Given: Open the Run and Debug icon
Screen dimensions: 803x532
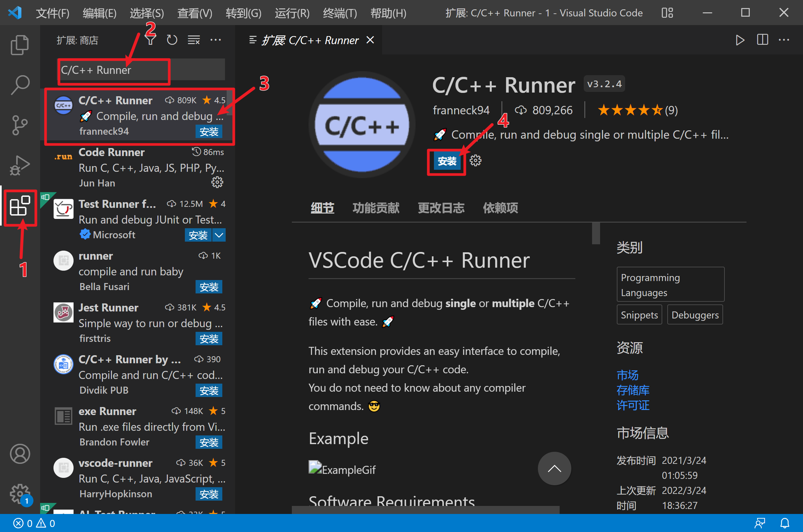Looking at the screenshot, I should pyautogui.click(x=20, y=165).
